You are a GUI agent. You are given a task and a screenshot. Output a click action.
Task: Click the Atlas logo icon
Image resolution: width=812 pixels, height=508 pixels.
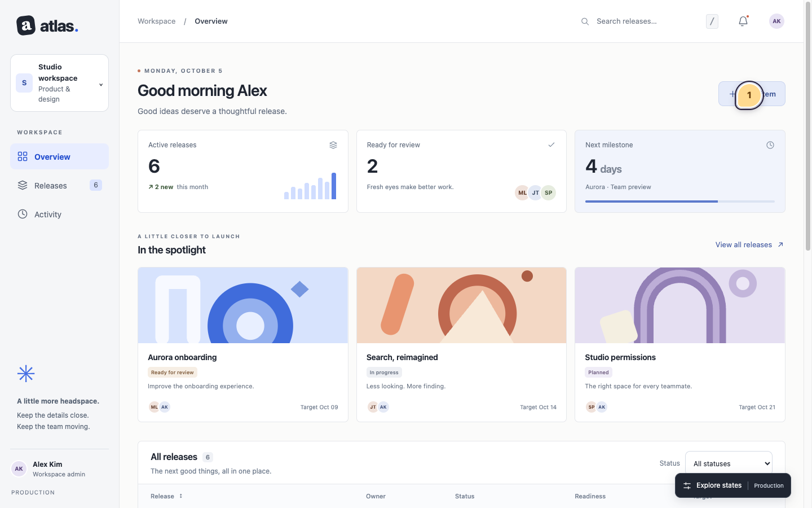click(x=26, y=25)
